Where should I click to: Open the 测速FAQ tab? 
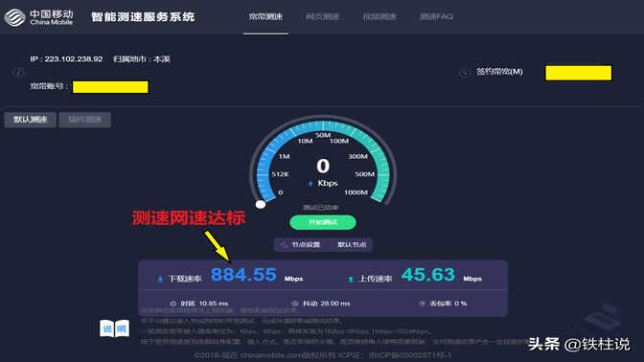(x=436, y=17)
